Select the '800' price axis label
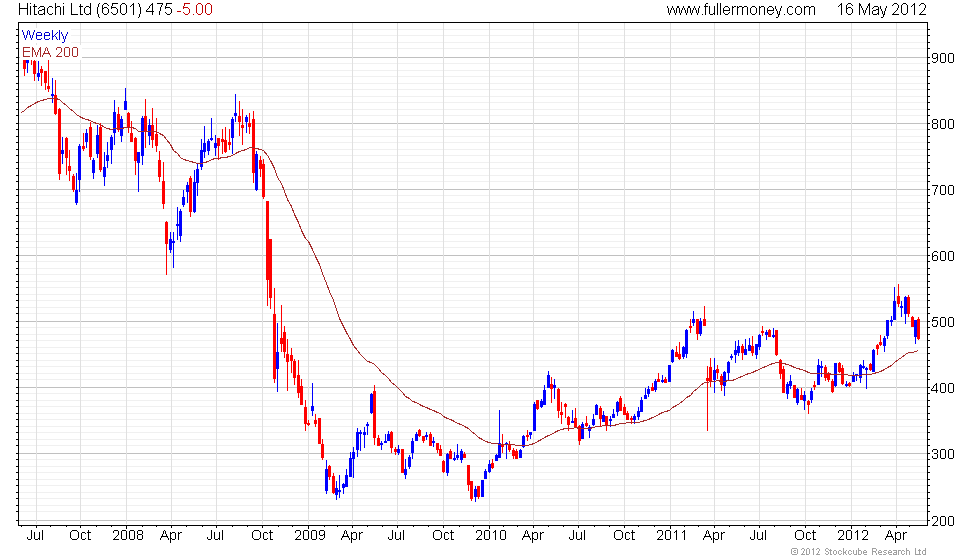The image size is (980, 560). (x=942, y=124)
